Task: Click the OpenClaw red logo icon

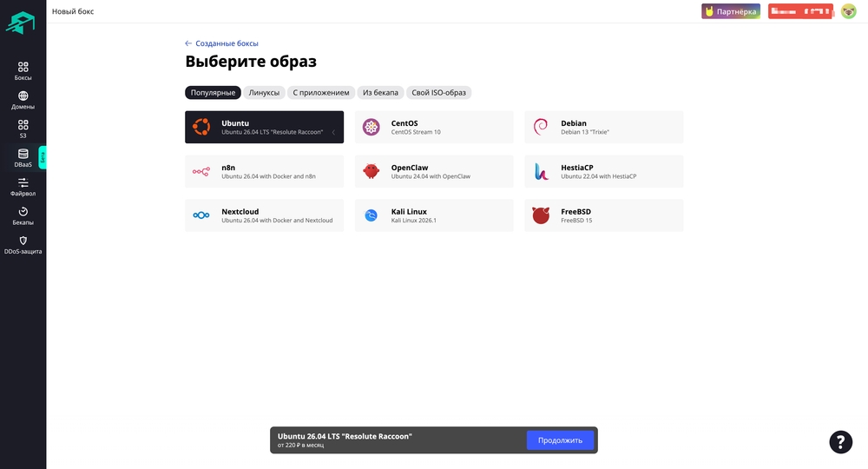Action: pos(371,171)
